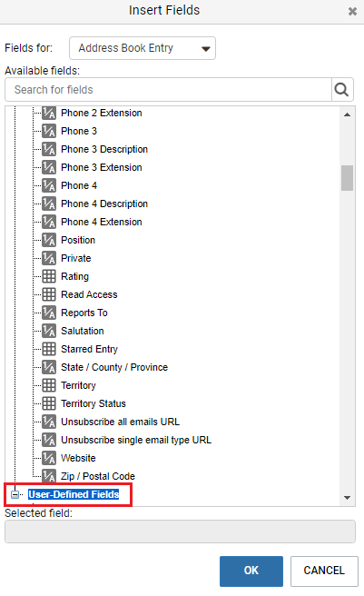Click the magnifying glass search icon
The image size is (364, 596).
click(342, 90)
